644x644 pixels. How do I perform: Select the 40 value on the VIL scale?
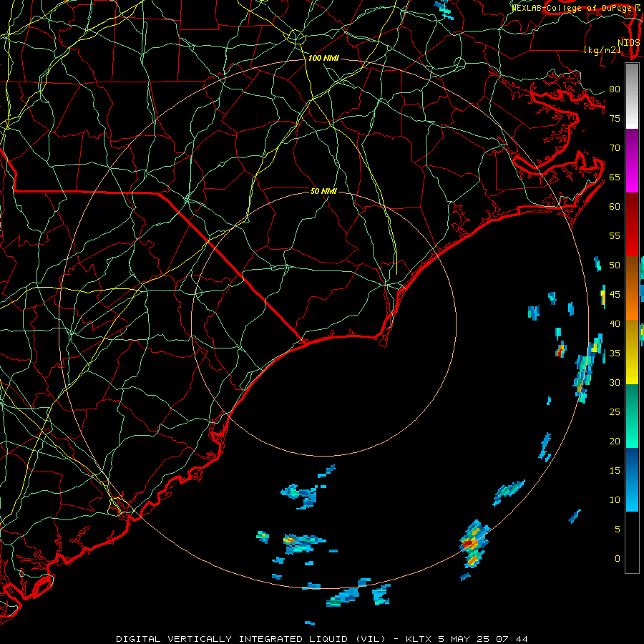[615, 324]
